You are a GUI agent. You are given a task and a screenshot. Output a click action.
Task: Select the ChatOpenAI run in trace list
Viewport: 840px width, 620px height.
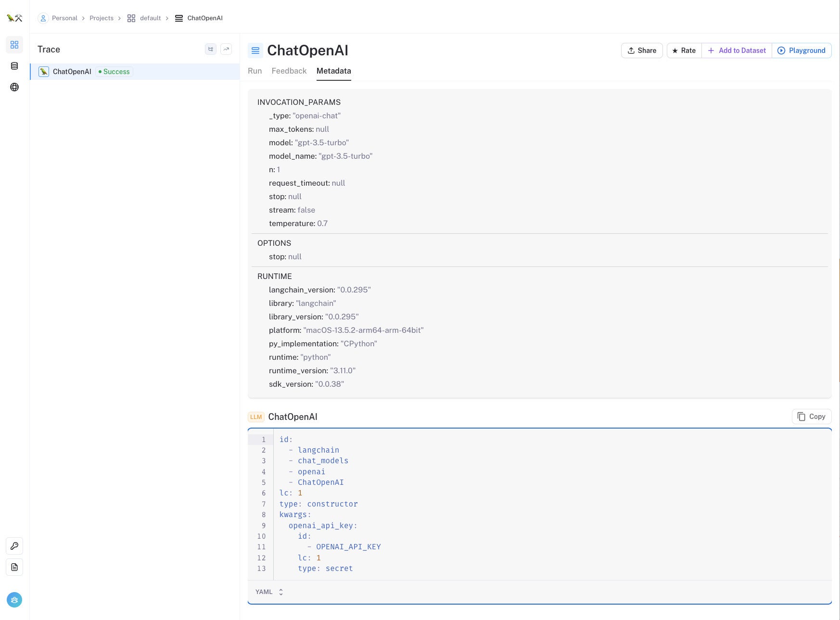tap(135, 72)
